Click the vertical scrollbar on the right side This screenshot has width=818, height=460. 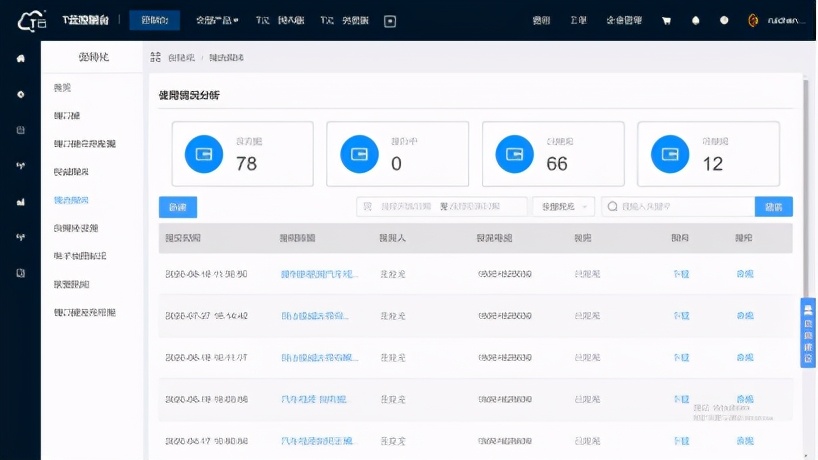(805, 188)
